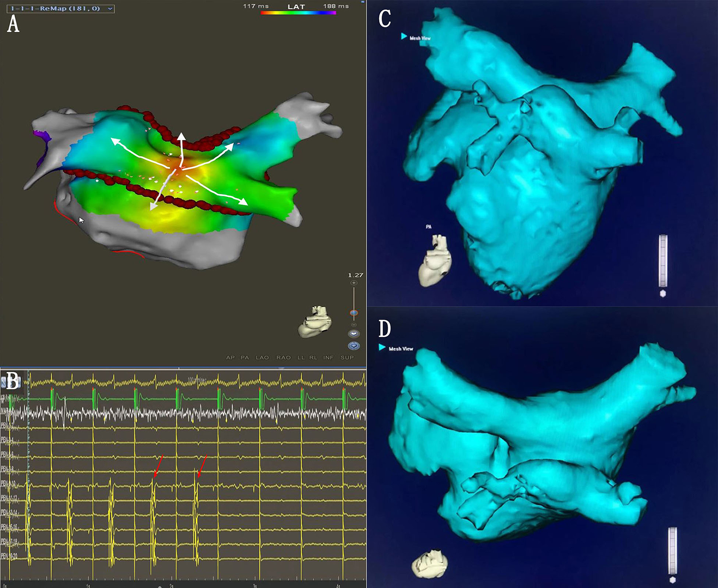Click the zoom in plus icon

click(x=354, y=283)
